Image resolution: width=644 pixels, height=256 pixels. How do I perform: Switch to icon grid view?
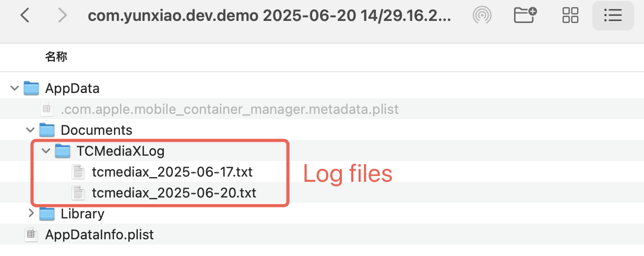pos(570,16)
